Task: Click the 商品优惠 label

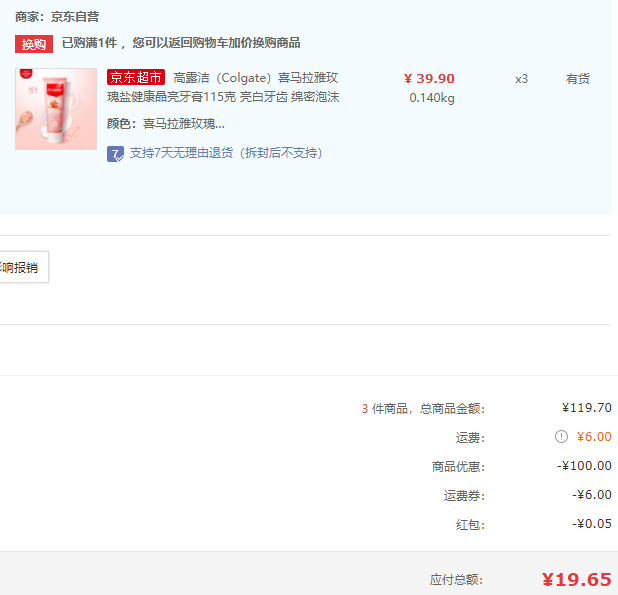Action: (458, 467)
